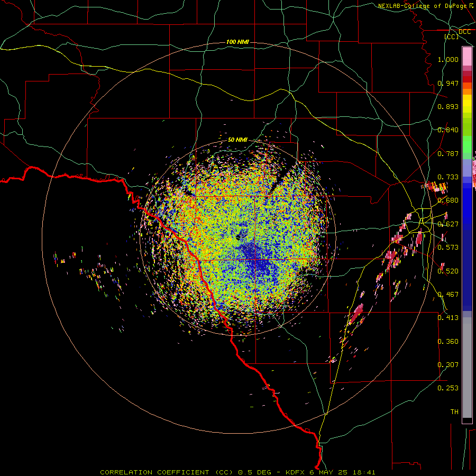Click the 0.680 scale value
Viewport: 476px width, 476px height.
(448, 200)
